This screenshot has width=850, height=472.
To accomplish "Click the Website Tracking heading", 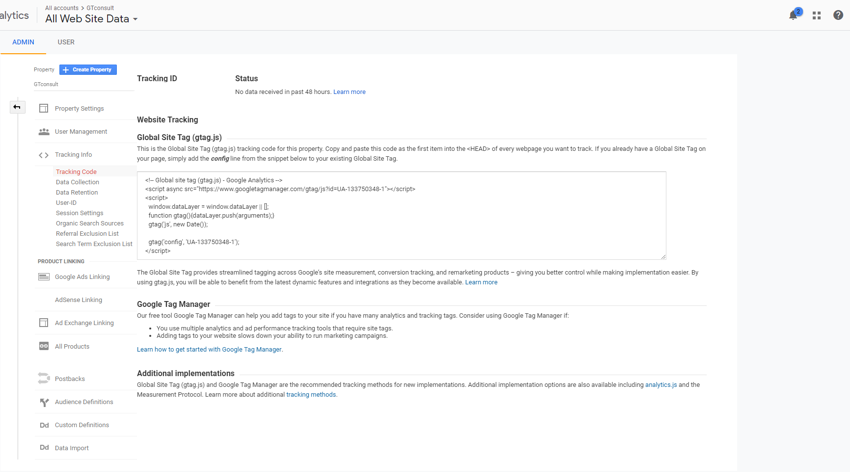I will [168, 120].
